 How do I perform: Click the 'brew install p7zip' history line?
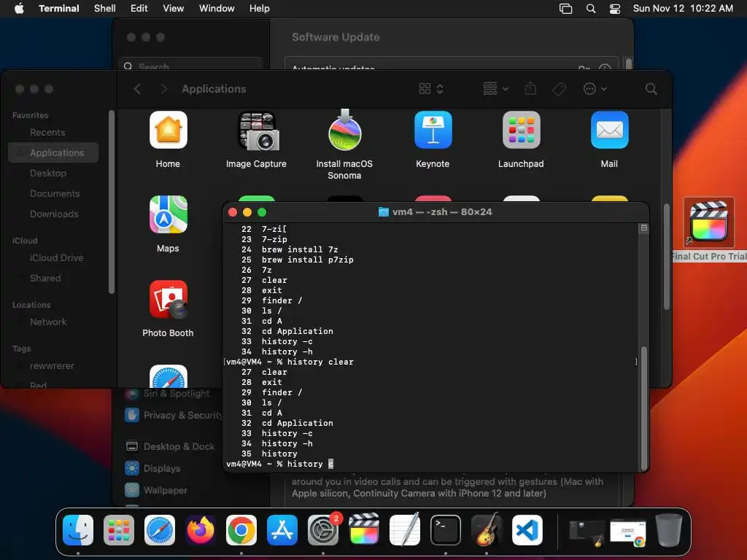307,260
